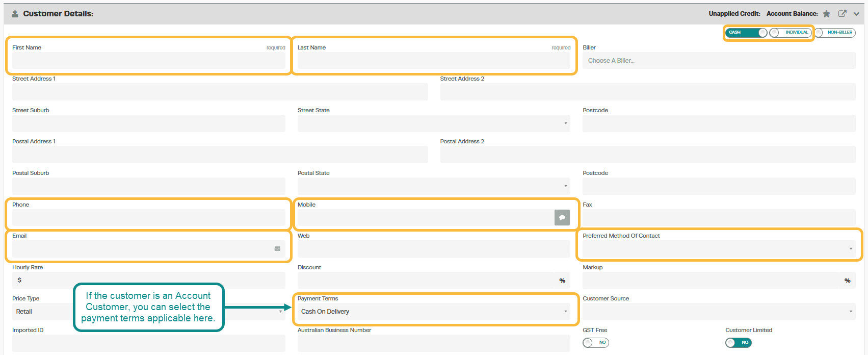
Task: Click the Phone input field
Action: click(x=148, y=218)
